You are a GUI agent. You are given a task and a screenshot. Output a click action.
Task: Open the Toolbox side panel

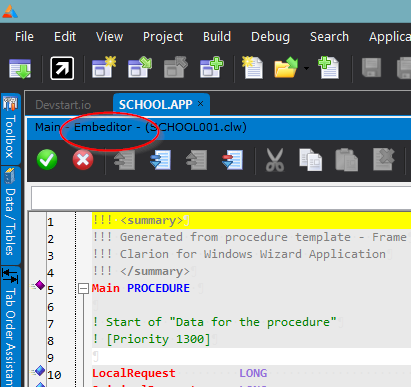(x=10, y=129)
